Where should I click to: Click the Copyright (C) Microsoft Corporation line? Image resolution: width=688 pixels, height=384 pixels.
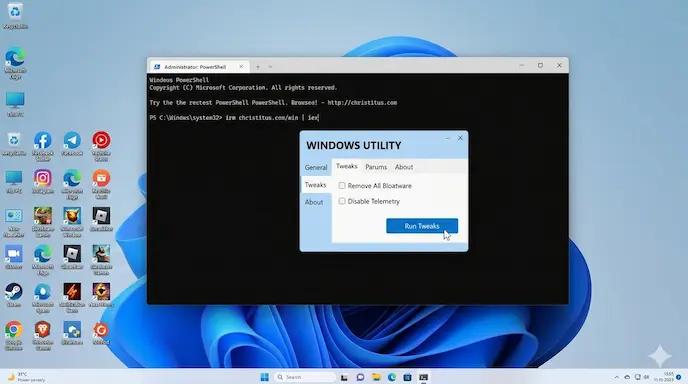[243, 88]
